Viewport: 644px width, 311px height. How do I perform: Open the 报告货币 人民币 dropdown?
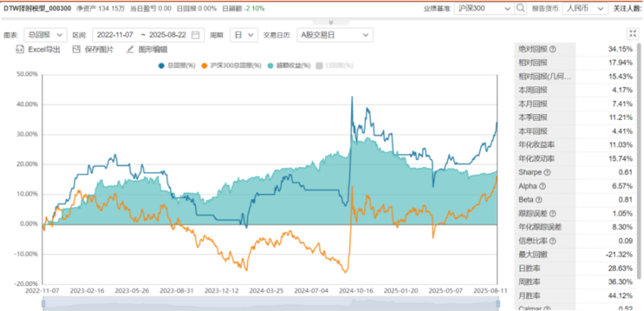click(x=584, y=8)
